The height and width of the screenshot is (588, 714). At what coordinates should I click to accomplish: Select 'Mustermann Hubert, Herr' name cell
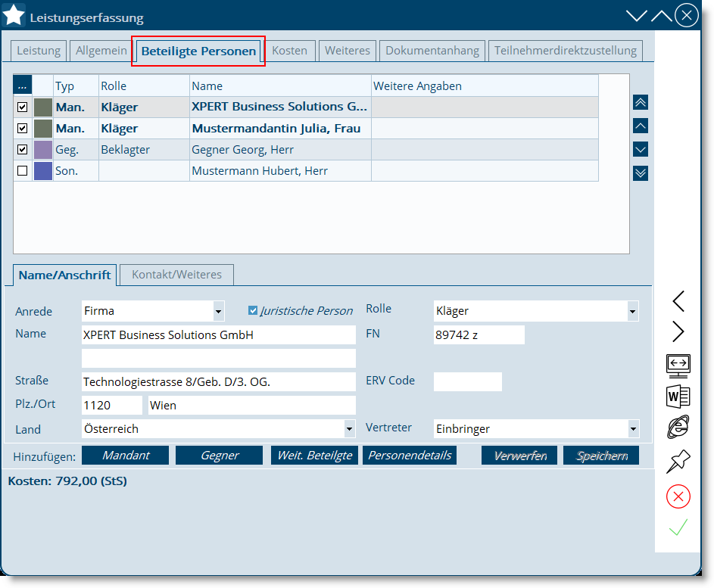280,171
